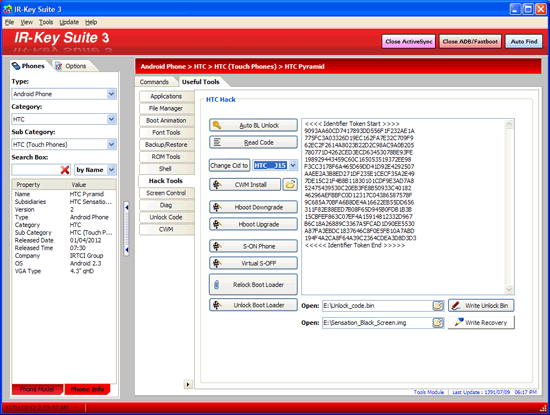The width and height of the screenshot is (550, 415).
Task: Browse for Unlock_code.bin file icon
Action: (438, 306)
